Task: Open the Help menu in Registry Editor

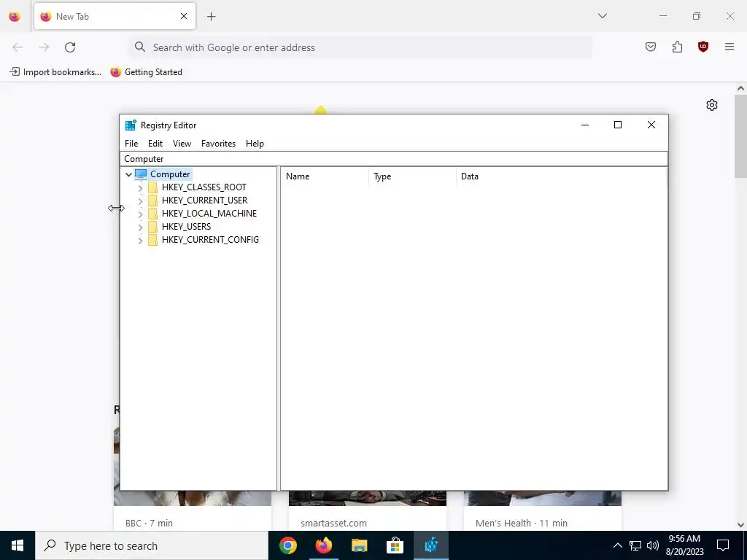Action: point(255,144)
